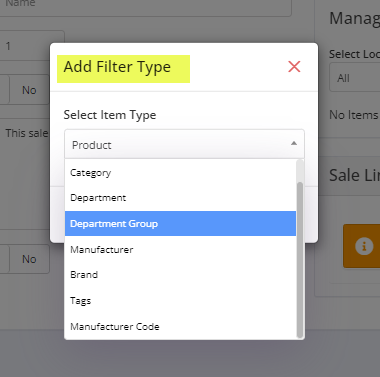
Task: Pick Manufacturer Code from the list
Action: click(180, 326)
